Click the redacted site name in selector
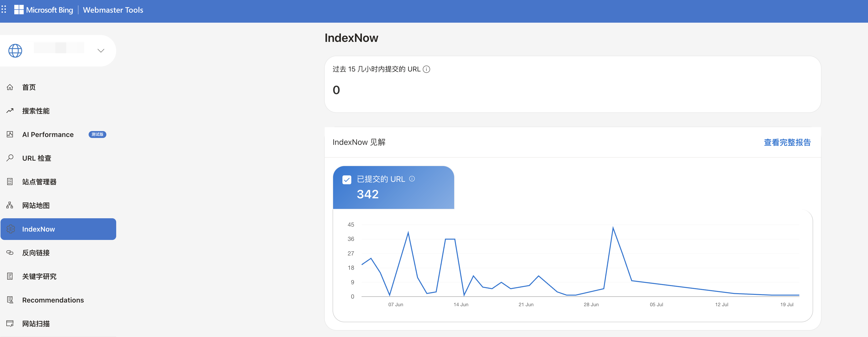Screen dimensions: 868x337 click(x=59, y=48)
